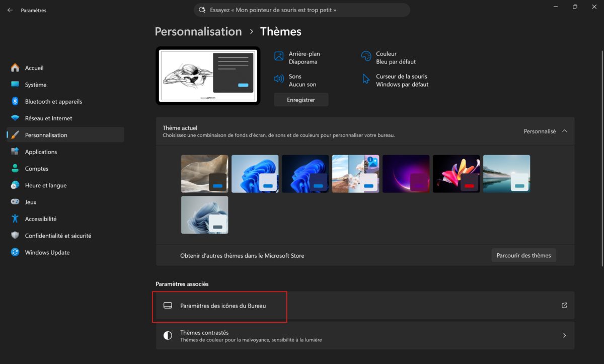
Task: Open Thèmes contrastés chevron arrow
Action: tap(564, 336)
